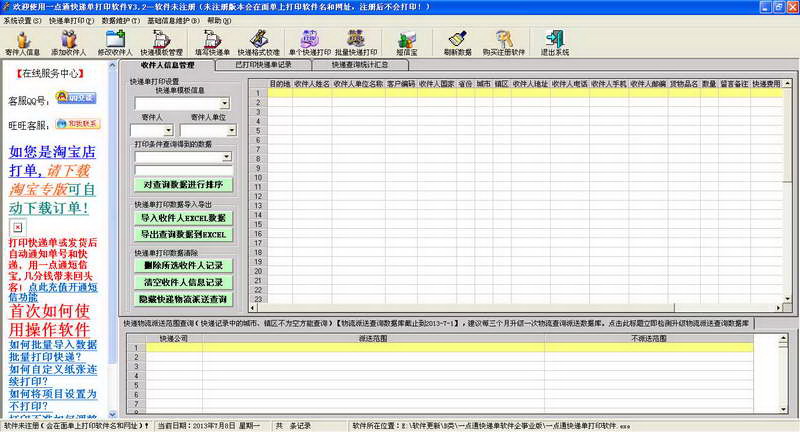The image size is (800, 432).
Task: Click 清空收件人信息记录 clear button
Action: coord(183,282)
